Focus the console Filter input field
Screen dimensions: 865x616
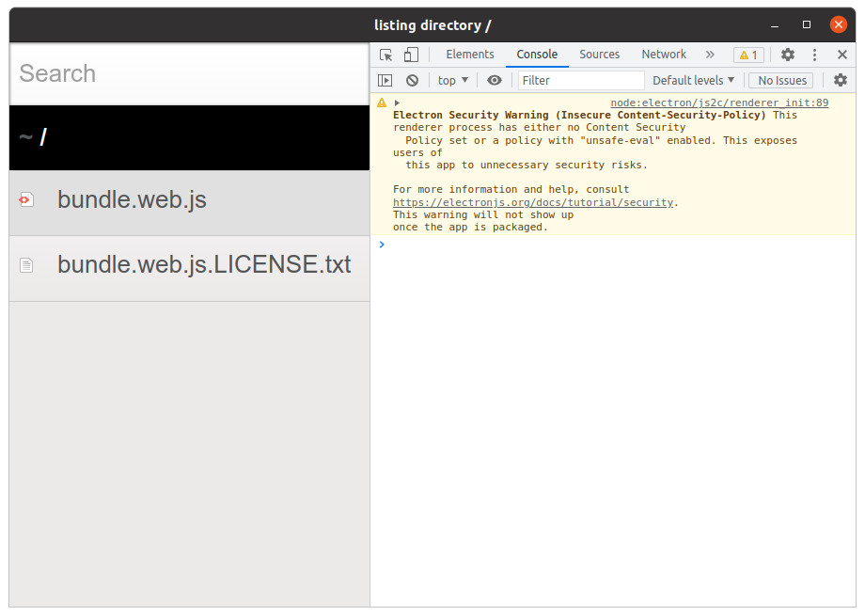point(581,81)
